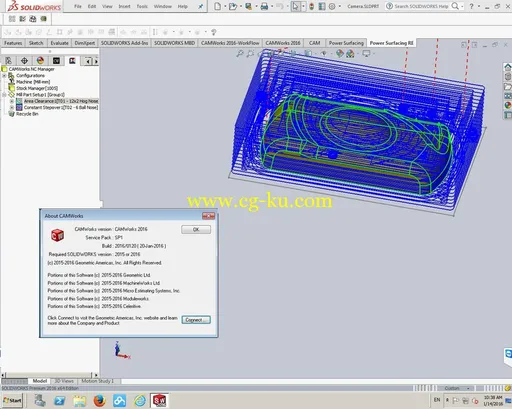Select the Motion Study 1 tab

(98, 381)
